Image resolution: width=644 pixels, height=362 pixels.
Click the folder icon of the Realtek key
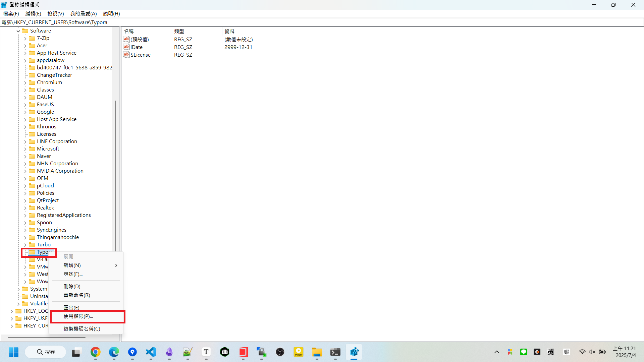(32, 208)
